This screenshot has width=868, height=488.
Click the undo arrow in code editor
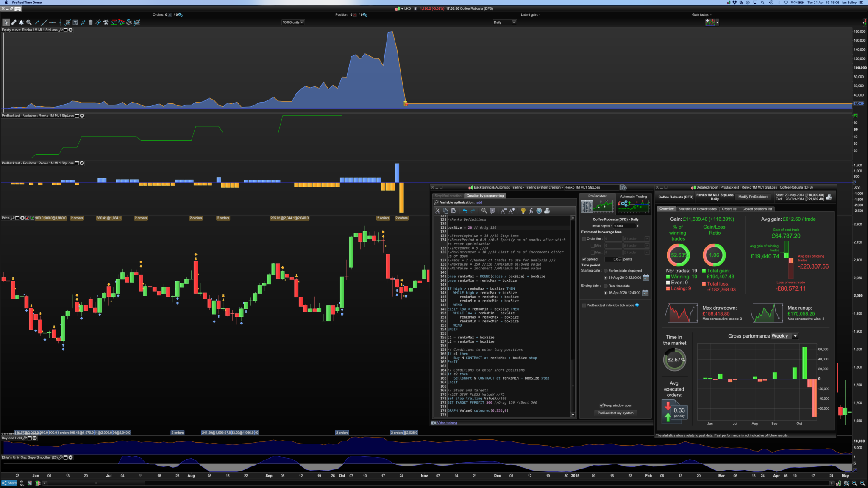[465, 211]
